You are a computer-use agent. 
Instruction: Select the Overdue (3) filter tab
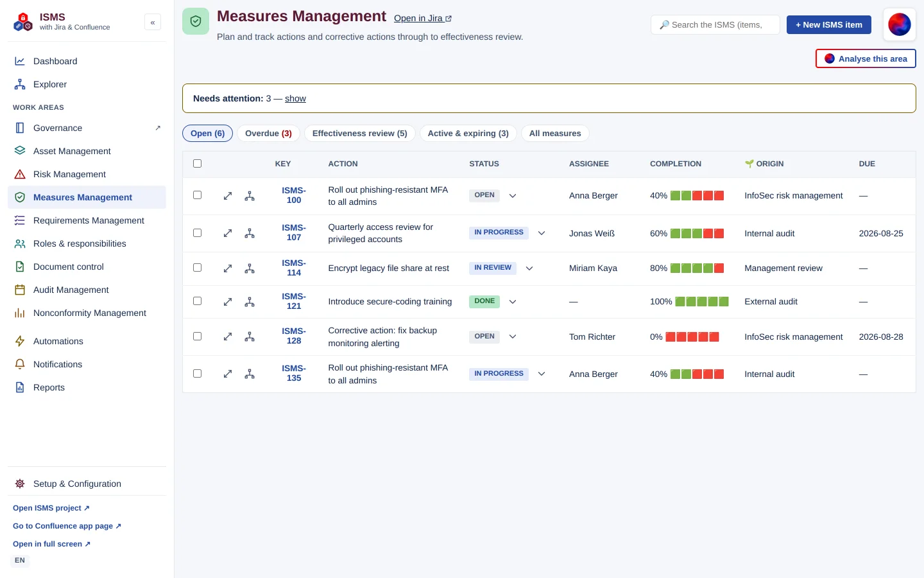click(268, 134)
